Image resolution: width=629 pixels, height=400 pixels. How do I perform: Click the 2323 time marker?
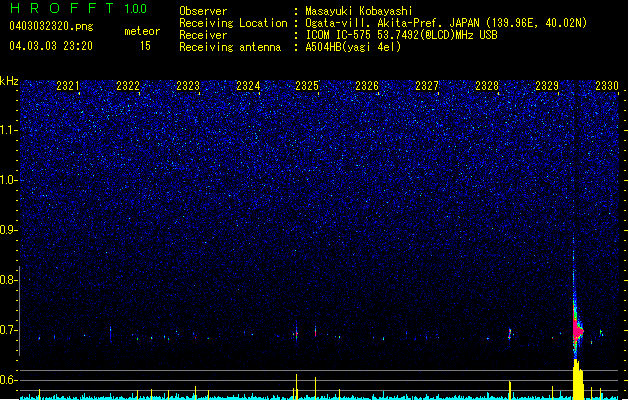[x=188, y=86]
